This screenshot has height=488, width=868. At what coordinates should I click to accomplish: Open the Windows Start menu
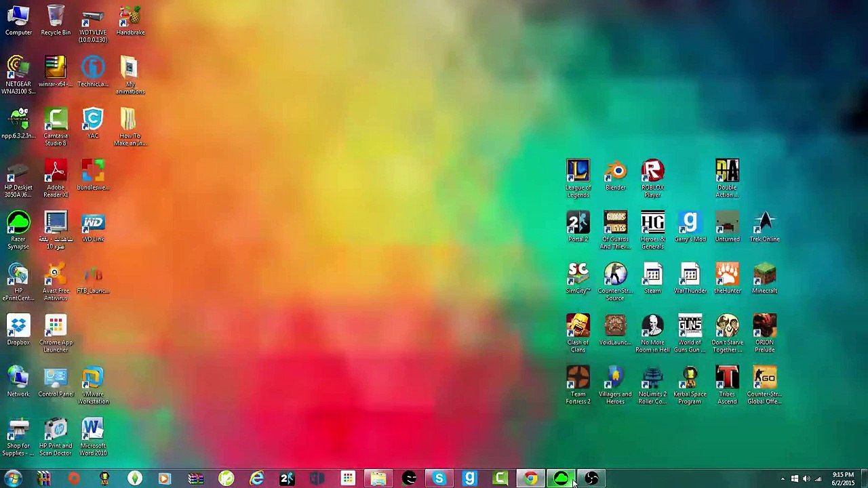click(x=14, y=479)
